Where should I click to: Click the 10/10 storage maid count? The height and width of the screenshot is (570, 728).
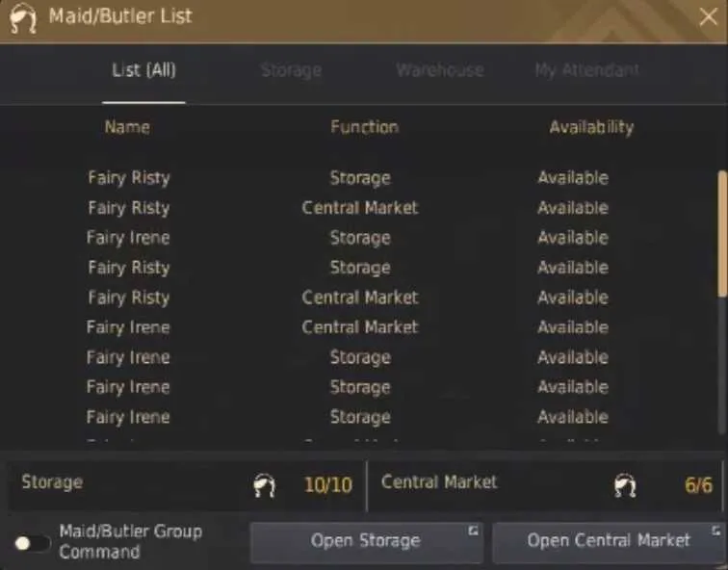pyautogui.click(x=328, y=485)
